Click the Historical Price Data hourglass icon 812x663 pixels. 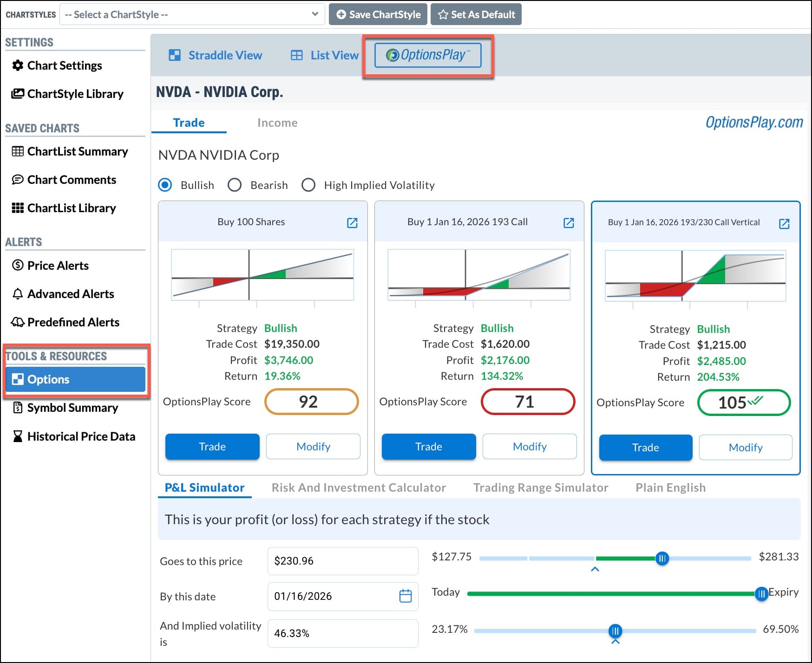(18, 436)
